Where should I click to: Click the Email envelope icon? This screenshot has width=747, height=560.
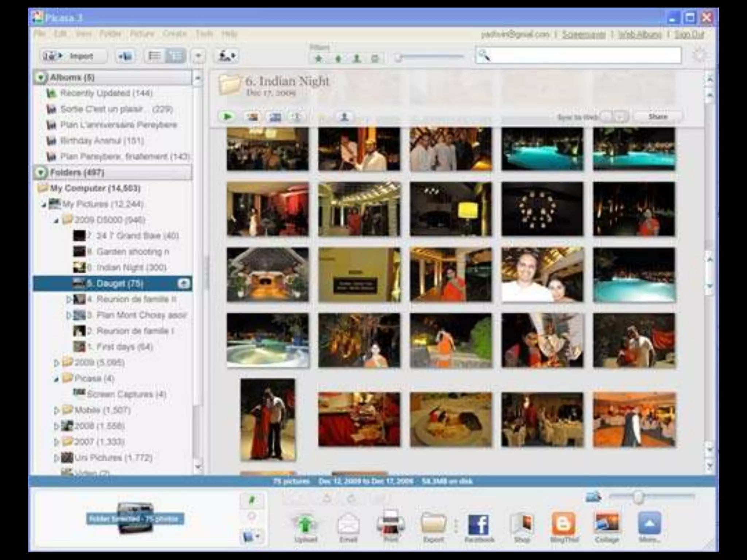[348, 524]
